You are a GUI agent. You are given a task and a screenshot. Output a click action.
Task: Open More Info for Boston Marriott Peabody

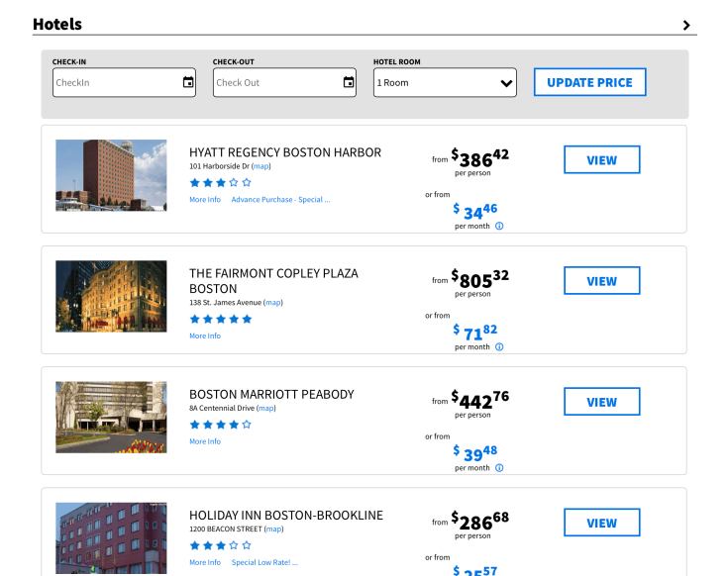click(205, 441)
